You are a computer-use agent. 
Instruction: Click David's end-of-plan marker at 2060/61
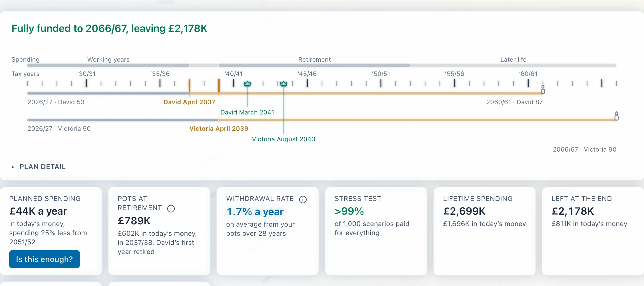543,89
